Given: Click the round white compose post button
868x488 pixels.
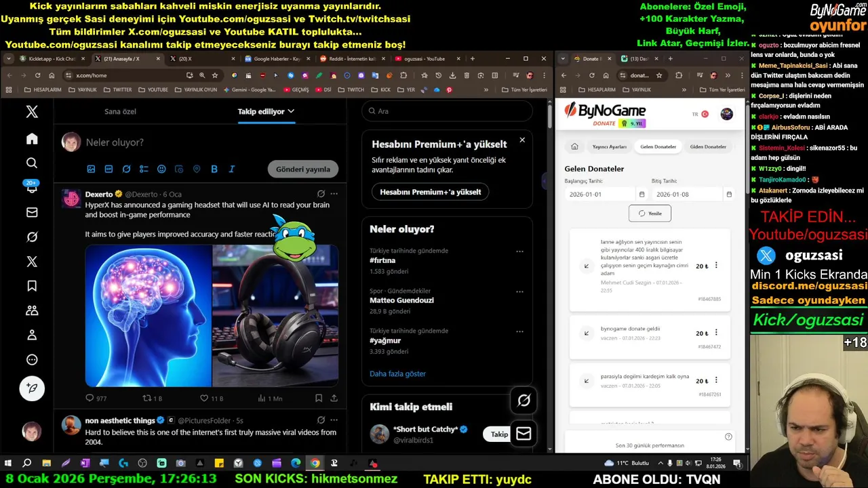Looking at the screenshot, I should (x=32, y=388).
